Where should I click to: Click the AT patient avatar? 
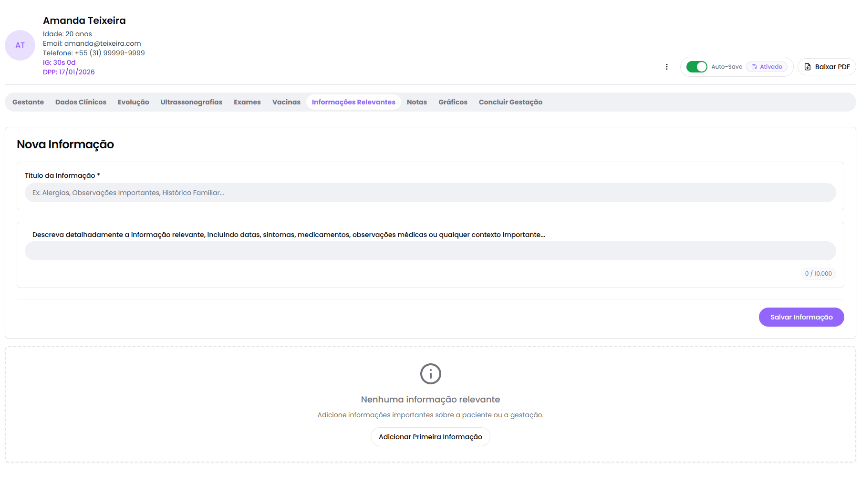point(20,45)
